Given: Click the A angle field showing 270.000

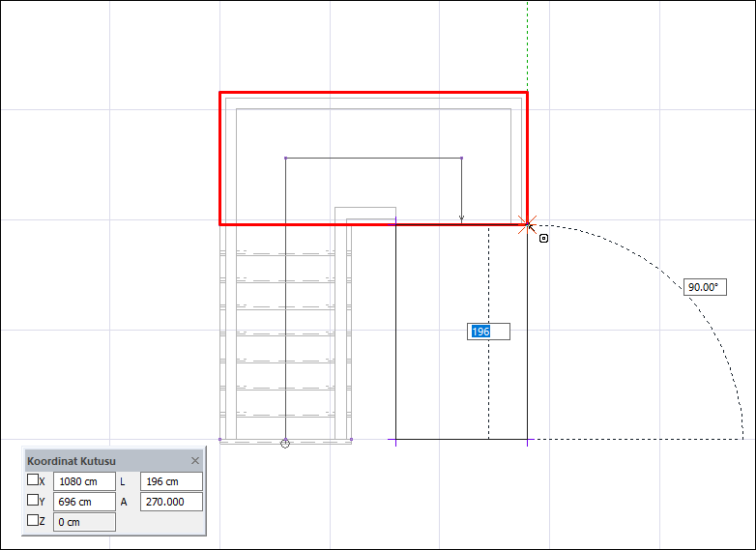Looking at the screenshot, I should [171, 502].
